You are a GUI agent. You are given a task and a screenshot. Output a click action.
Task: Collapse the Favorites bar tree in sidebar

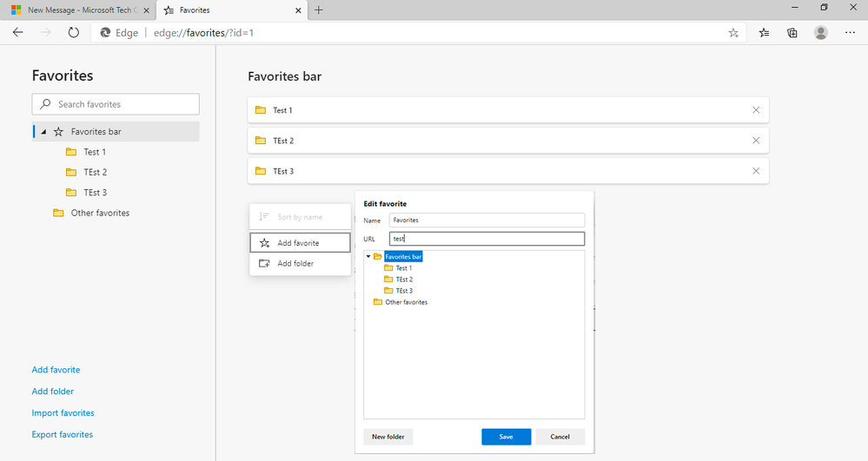43,132
